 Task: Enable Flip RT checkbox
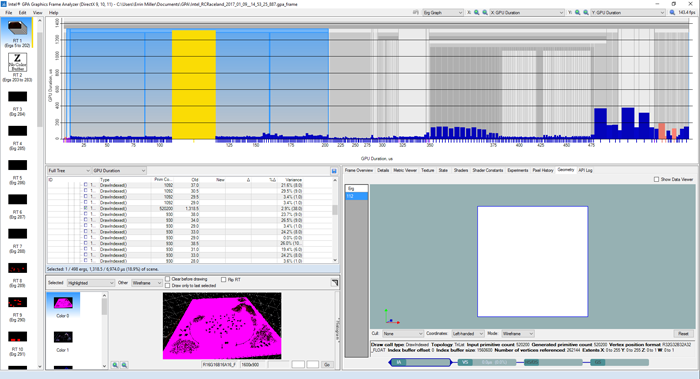coord(224,279)
